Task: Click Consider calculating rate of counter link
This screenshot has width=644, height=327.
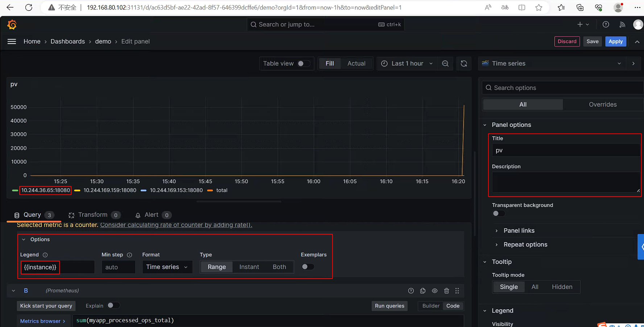Action: click(x=176, y=225)
